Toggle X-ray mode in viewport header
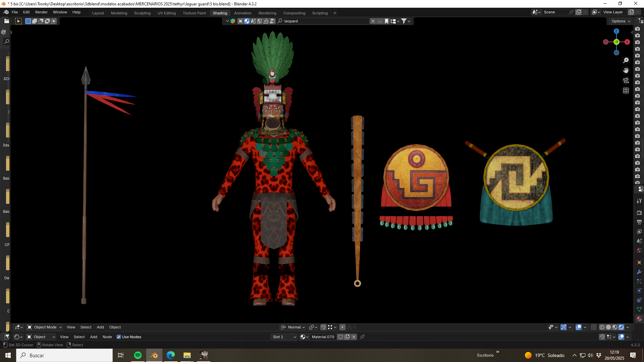 pos(594,327)
